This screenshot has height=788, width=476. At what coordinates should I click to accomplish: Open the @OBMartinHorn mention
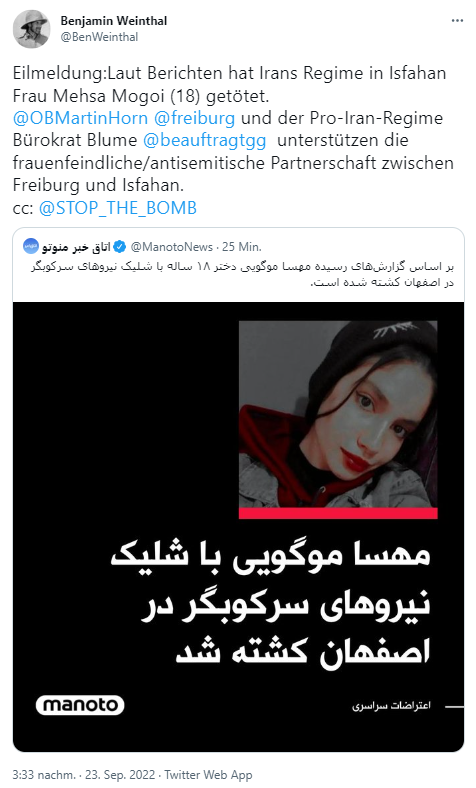[80, 118]
